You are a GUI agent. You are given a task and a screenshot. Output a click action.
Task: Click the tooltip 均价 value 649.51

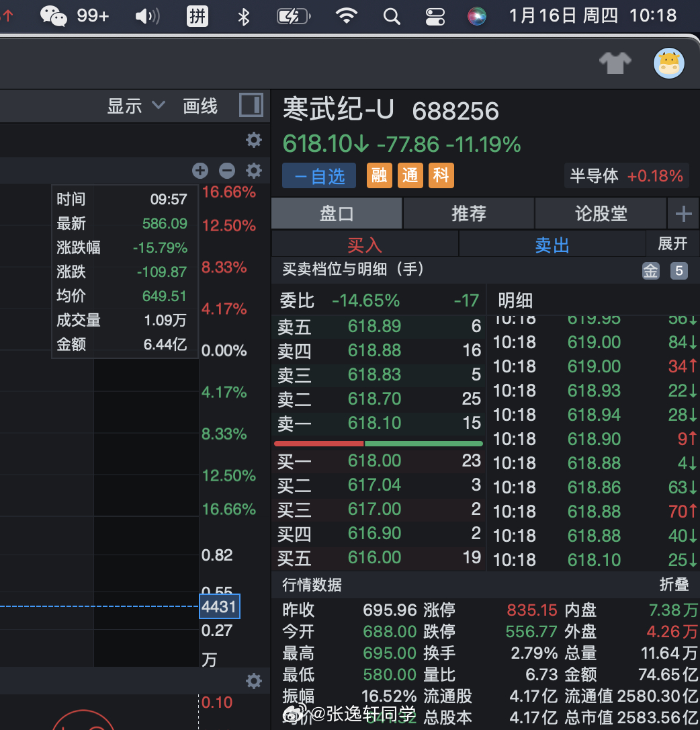click(x=165, y=296)
